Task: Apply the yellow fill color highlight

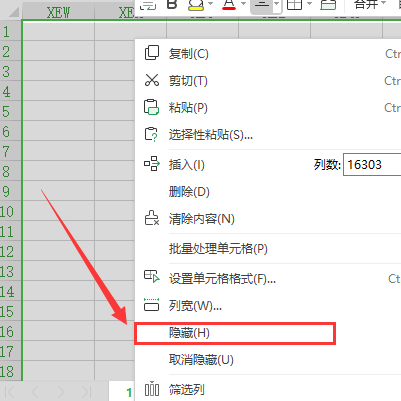Action: (196, 5)
